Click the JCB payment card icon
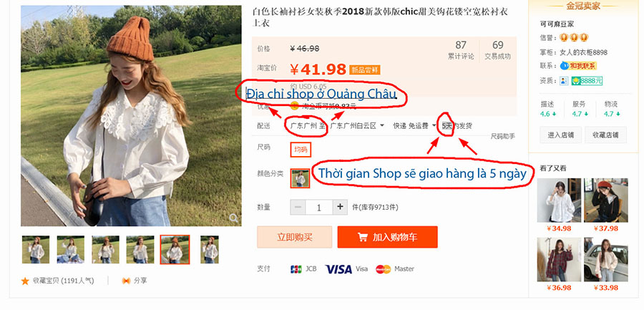This screenshot has width=644, height=310. click(x=296, y=269)
